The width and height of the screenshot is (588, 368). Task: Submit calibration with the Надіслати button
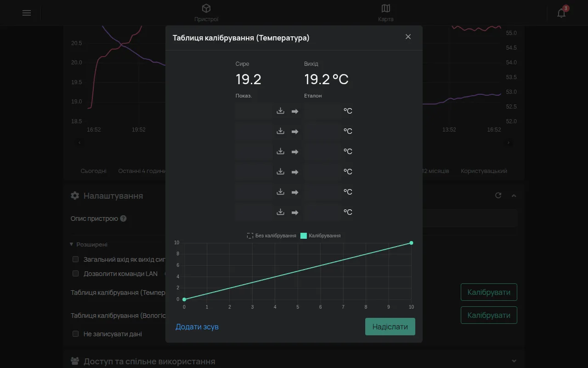(x=390, y=327)
